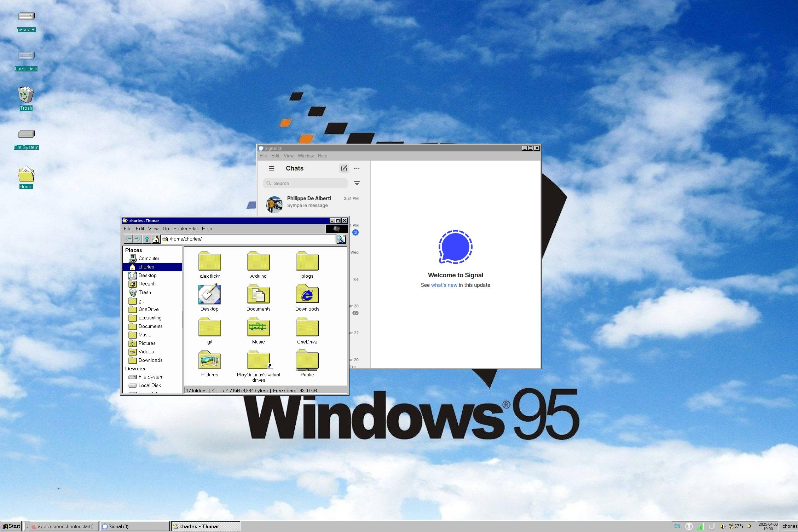Viewport: 798px width, 532px height.
Task: Compose a new chat in Signal
Action: click(x=344, y=168)
